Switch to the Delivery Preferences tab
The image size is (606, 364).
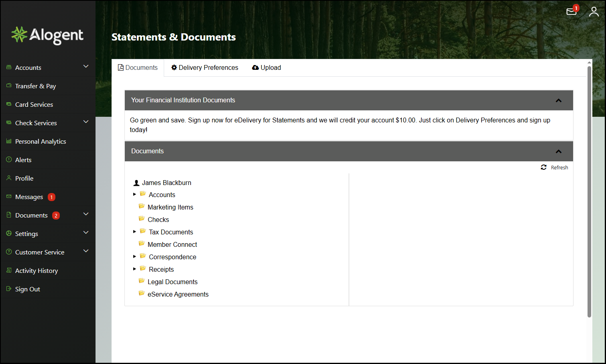205,68
